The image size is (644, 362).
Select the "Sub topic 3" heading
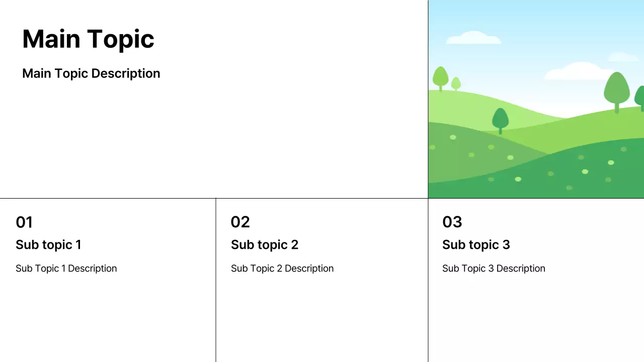click(x=476, y=245)
